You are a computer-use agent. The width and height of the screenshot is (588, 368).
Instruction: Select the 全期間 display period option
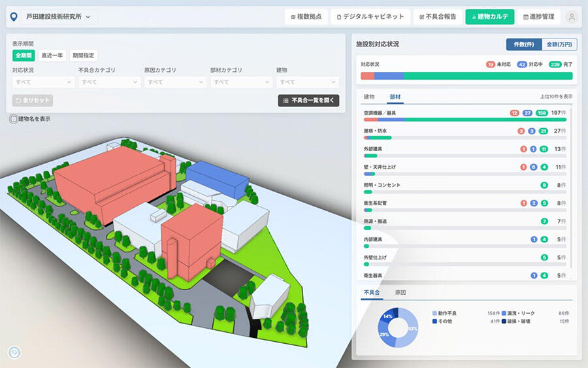[x=24, y=56]
